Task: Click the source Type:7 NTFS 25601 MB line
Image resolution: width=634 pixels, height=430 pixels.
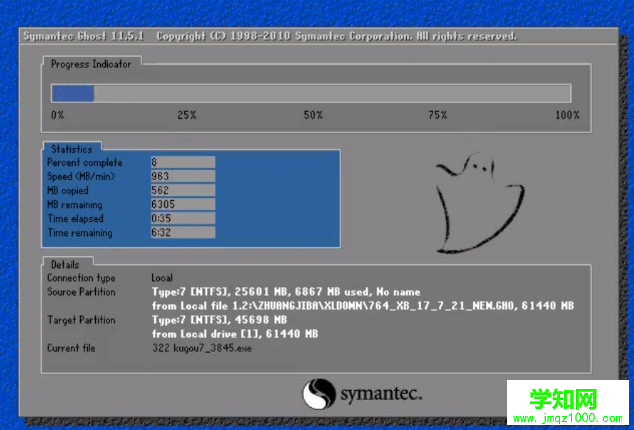Action: [x=286, y=292]
